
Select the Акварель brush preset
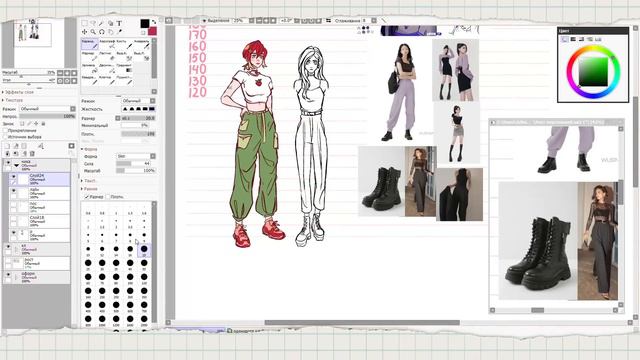pyautogui.click(x=141, y=44)
